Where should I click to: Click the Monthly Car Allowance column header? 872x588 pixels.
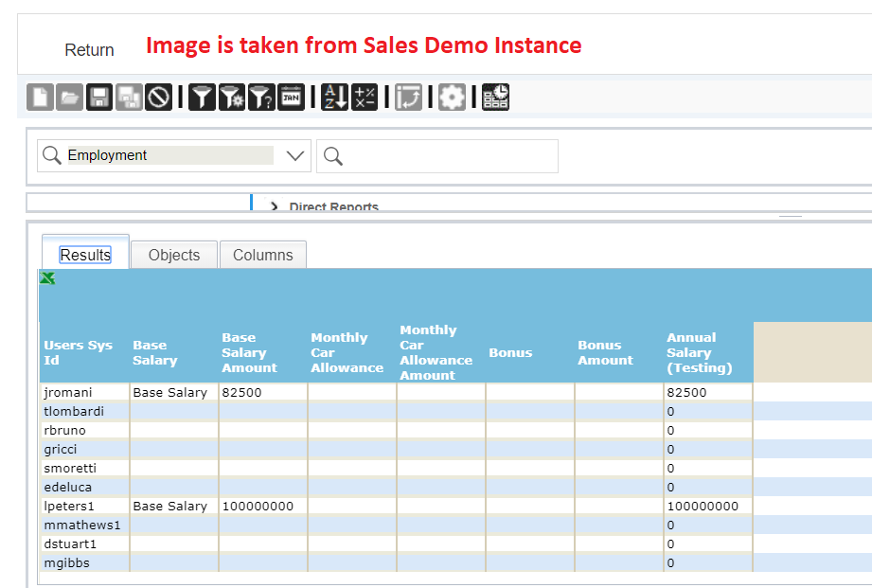pos(351,352)
